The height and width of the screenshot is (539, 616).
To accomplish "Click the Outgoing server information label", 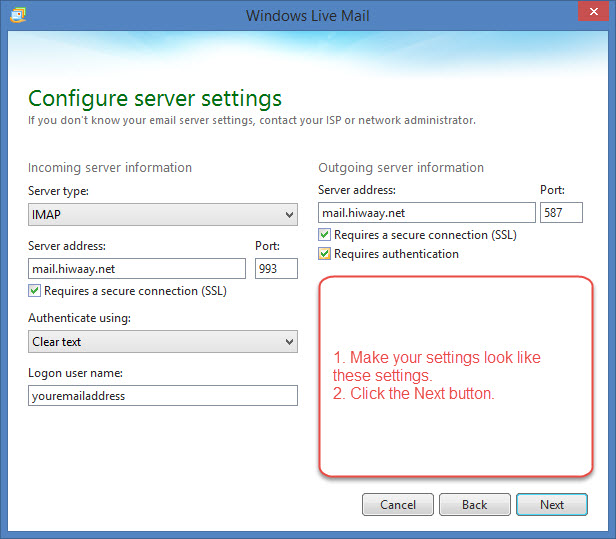I will click(401, 168).
